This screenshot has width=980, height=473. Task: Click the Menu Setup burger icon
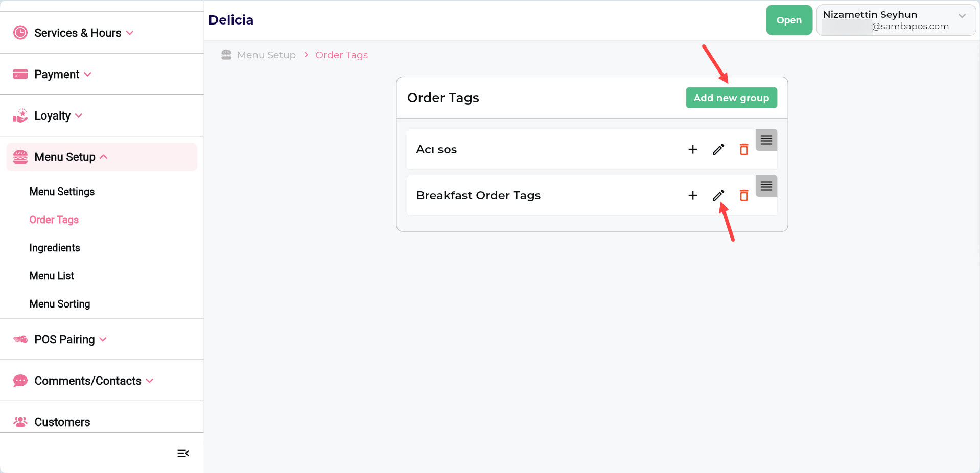coord(20,156)
